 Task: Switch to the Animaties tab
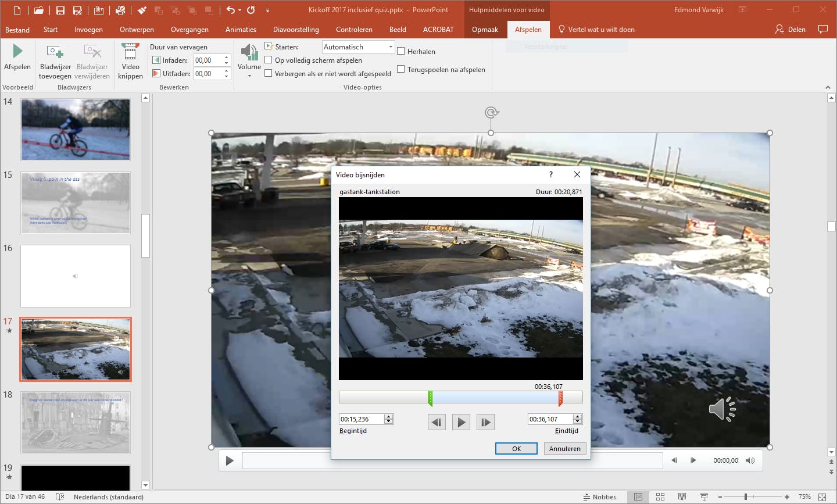(x=241, y=30)
